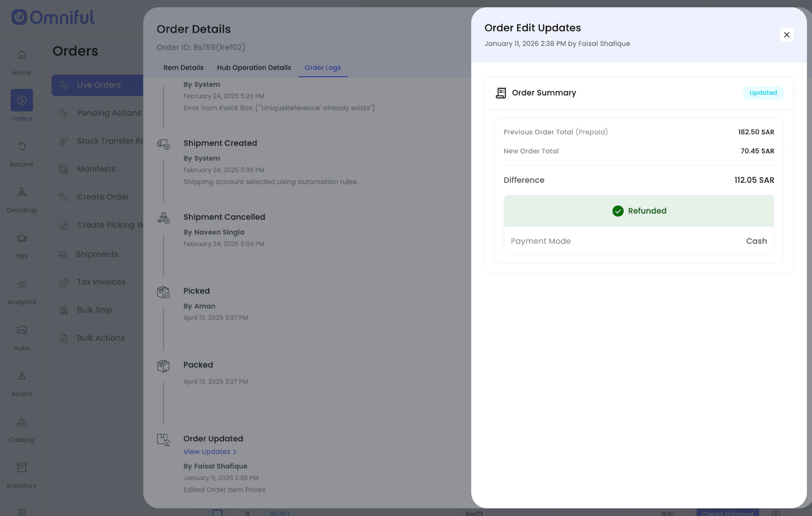Close the Order Edit Updates panel
This screenshot has height=516, width=812.
pyautogui.click(x=786, y=35)
